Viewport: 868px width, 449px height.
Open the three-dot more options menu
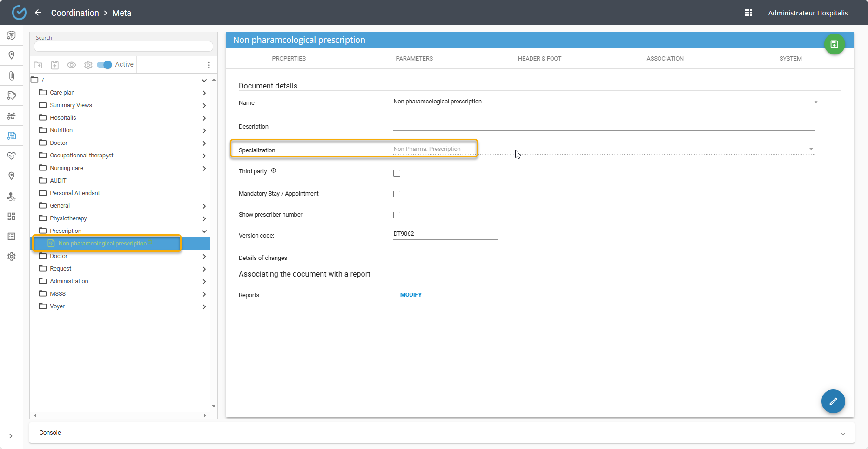click(x=209, y=65)
